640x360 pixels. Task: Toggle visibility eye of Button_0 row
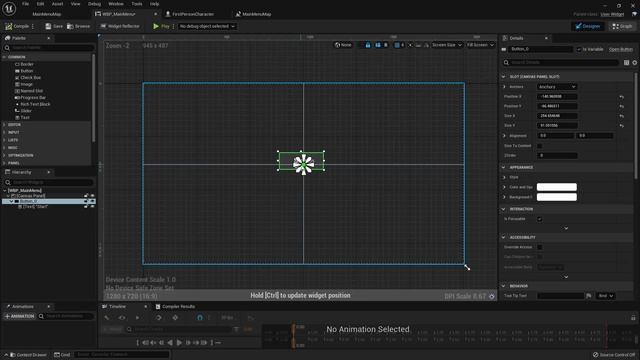92,201
